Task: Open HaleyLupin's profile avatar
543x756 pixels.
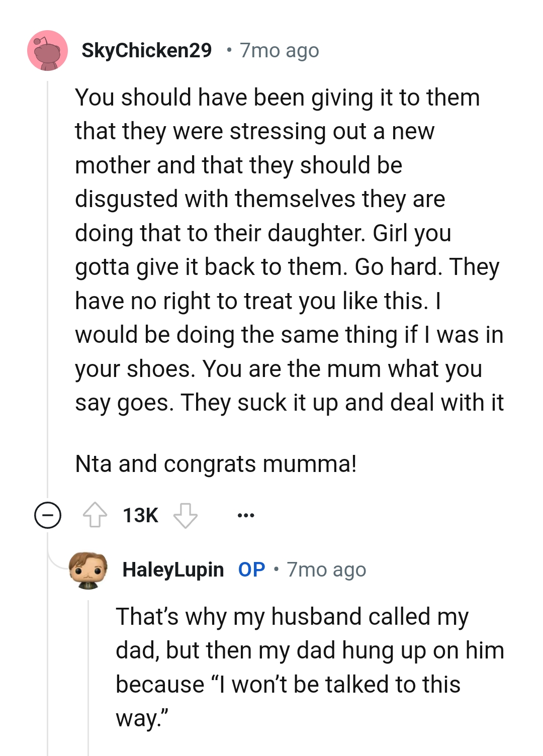Action: [88, 570]
